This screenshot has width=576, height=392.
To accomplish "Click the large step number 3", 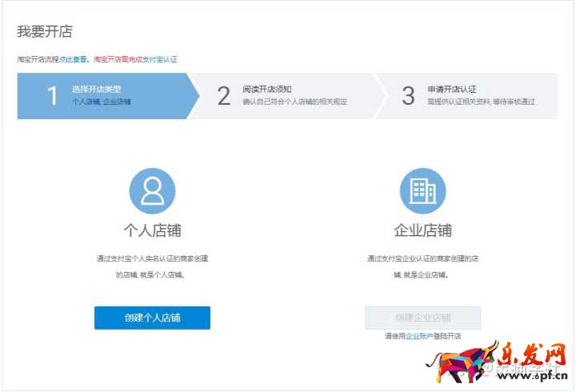I will (408, 97).
